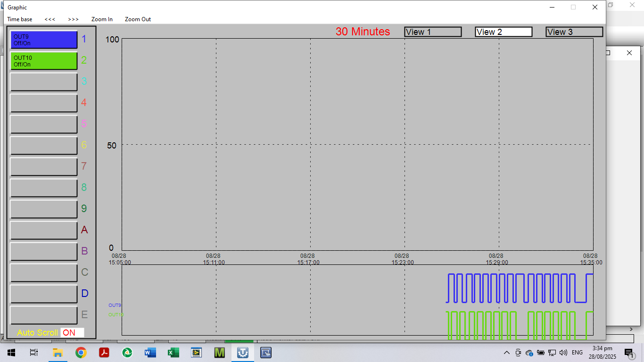Launch Microsoft Word from the taskbar
644x362 pixels.
150,353
